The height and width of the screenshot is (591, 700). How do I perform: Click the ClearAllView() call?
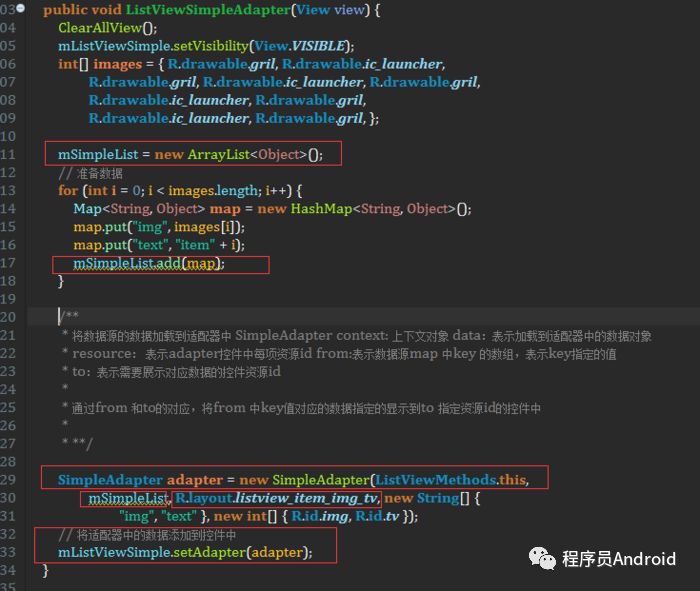(107, 28)
